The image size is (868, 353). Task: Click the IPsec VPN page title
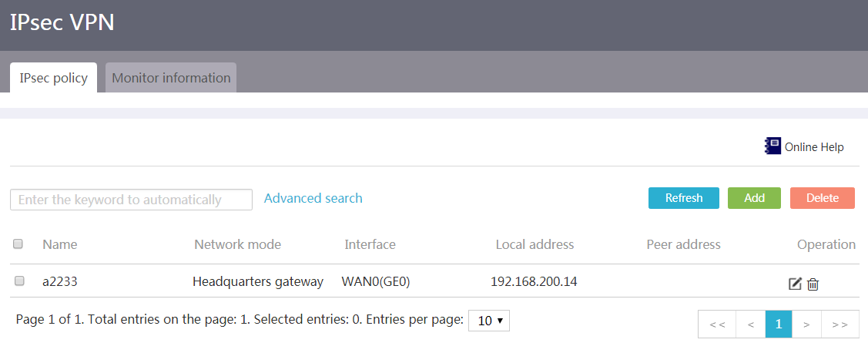click(62, 22)
